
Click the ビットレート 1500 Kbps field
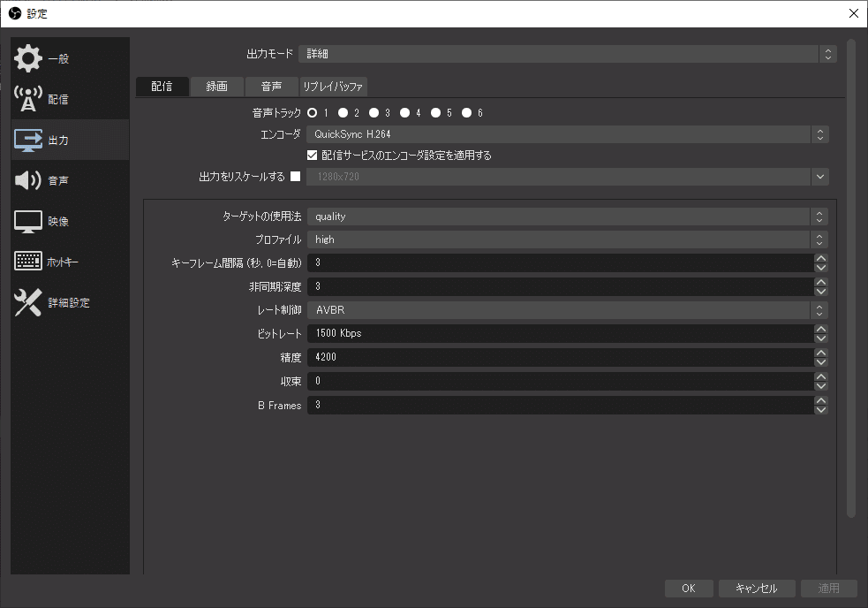click(560, 333)
